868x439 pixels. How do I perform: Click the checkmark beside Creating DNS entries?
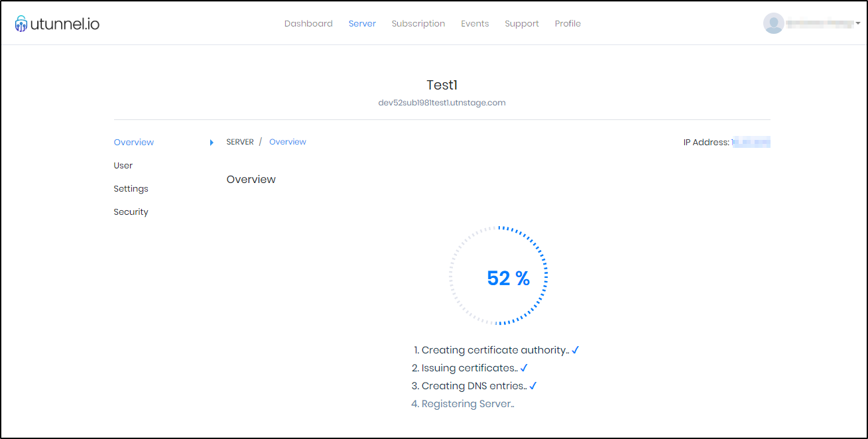534,385
